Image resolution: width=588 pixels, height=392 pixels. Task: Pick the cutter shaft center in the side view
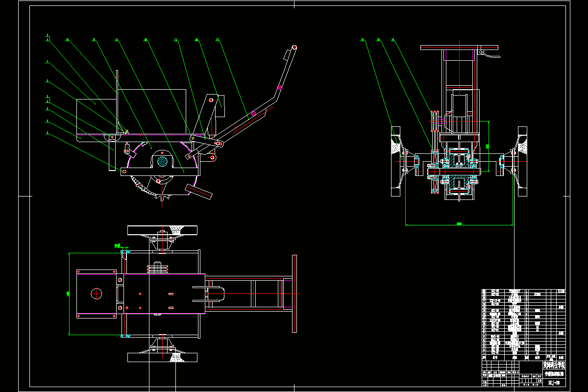coord(162,161)
